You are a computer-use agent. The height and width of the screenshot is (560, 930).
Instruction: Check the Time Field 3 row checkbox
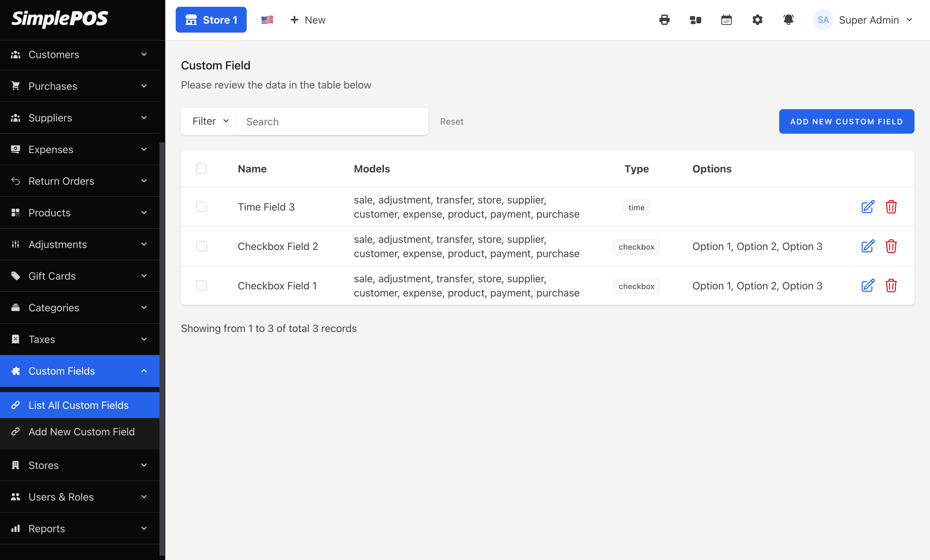(x=201, y=207)
